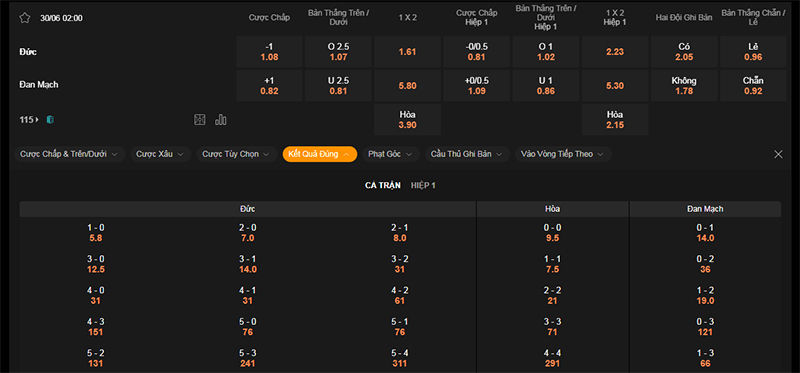Image resolution: width=800 pixels, height=373 pixels.
Task: Select correct score 4 - 0
Action: tap(95, 295)
